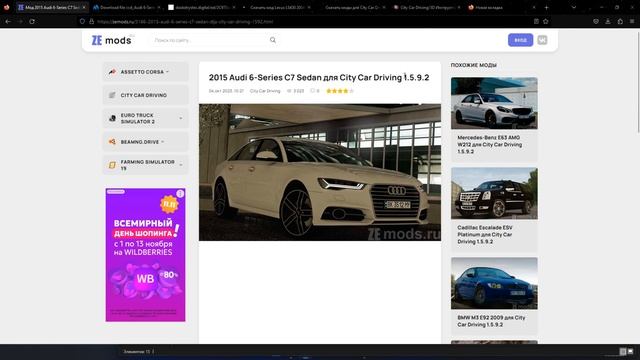Click the Euro Truck Simulator 2 icon
This screenshot has height=360, width=640.
[112, 118]
